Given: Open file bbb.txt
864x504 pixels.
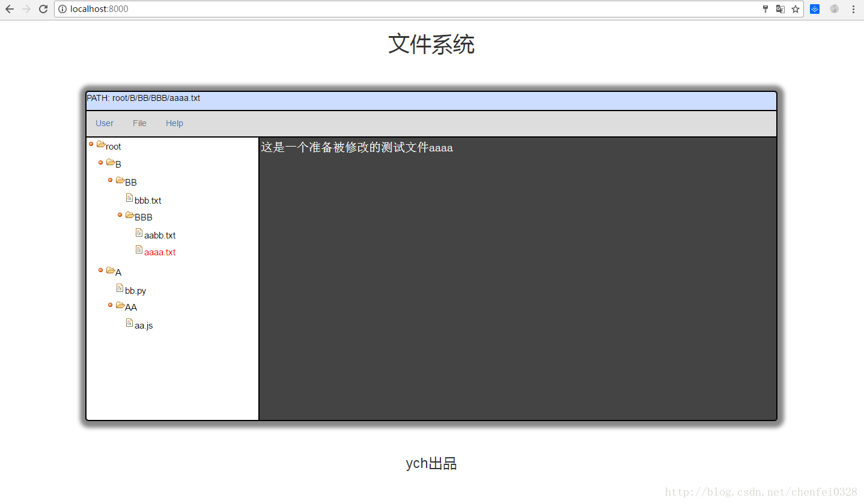Looking at the screenshot, I should [x=148, y=201].
